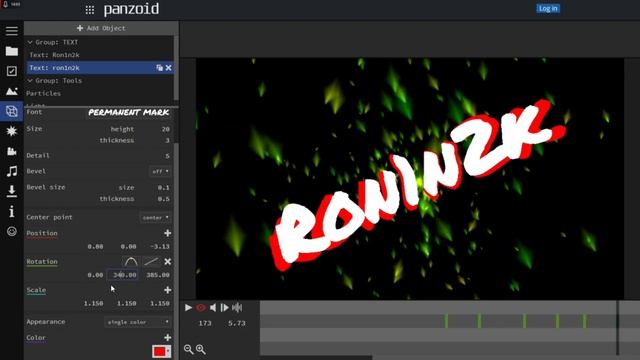This screenshot has height=360, width=640.
Task: Click the first green keyframe marker on timeline
Action: (x=447, y=321)
